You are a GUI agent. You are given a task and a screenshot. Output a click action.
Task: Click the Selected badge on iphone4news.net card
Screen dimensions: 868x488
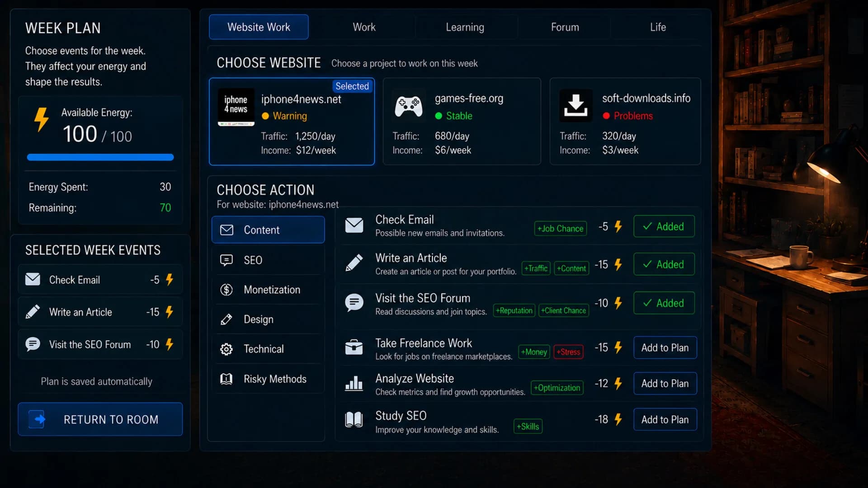click(x=352, y=86)
